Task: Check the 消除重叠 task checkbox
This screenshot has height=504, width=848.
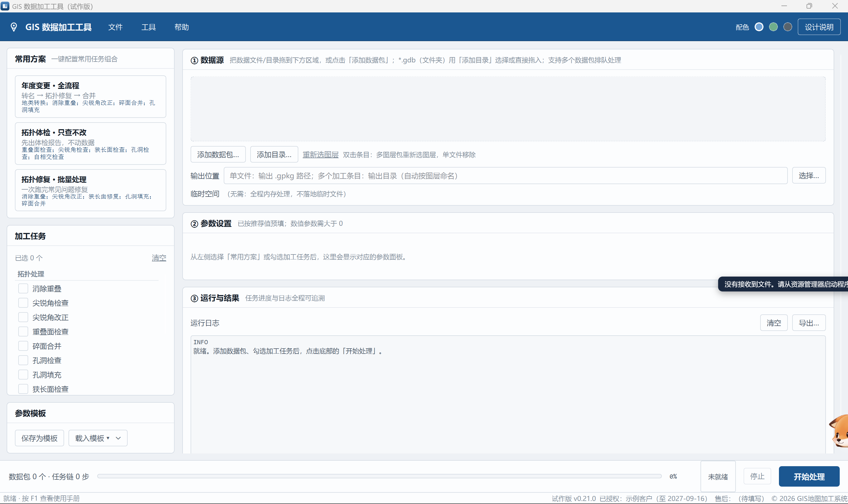Action: [x=23, y=288]
